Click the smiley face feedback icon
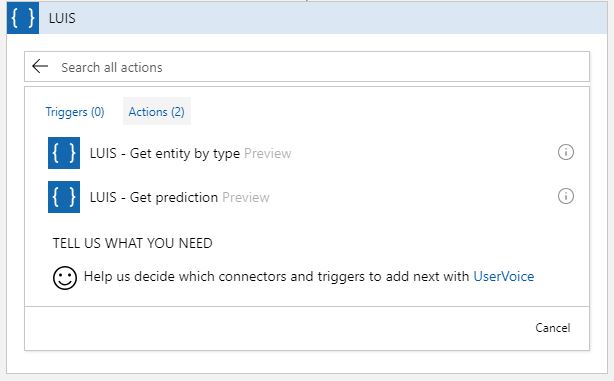The image size is (614, 381). [65, 278]
